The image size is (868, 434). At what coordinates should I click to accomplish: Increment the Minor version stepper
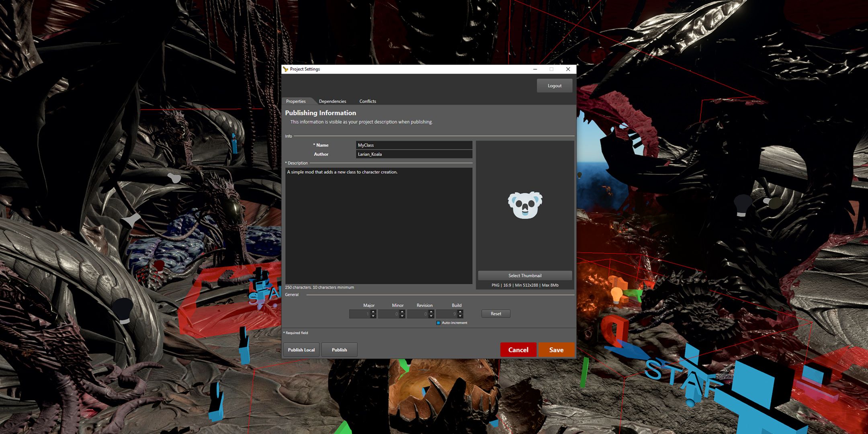[x=402, y=312]
